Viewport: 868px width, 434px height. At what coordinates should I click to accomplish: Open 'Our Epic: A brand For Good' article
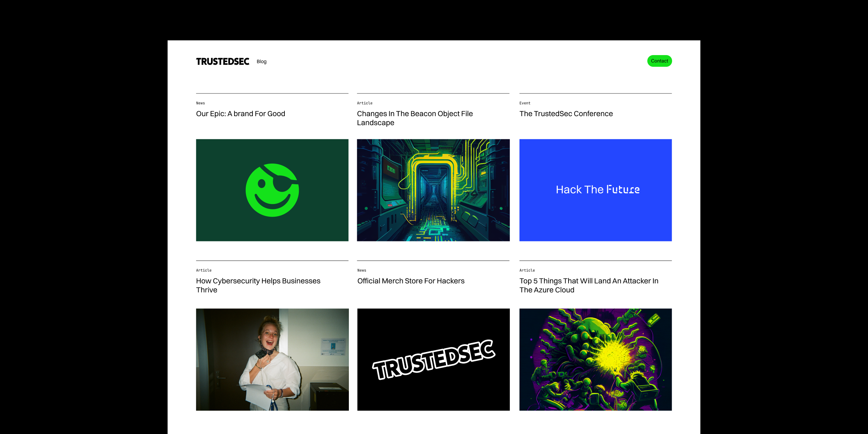[x=240, y=114]
